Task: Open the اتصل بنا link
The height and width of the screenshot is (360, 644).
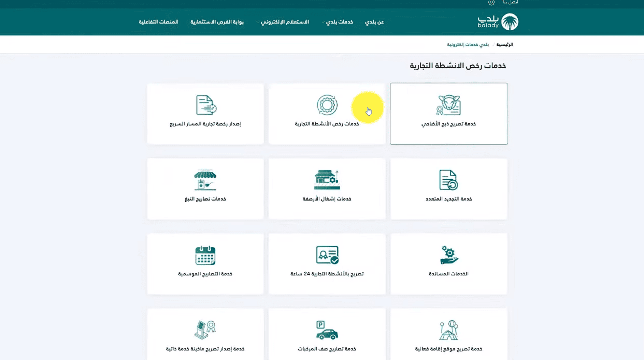Action: point(510,2)
